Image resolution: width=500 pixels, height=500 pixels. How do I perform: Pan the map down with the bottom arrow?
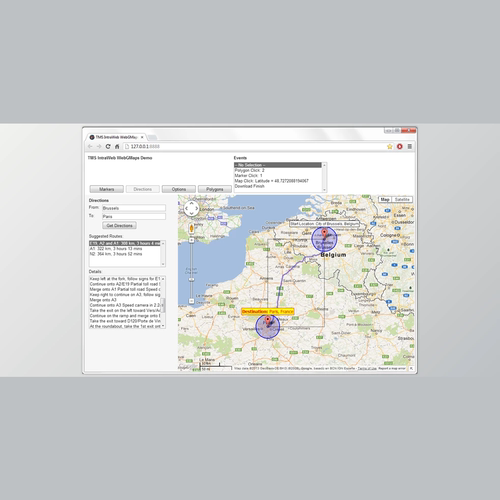[x=191, y=214]
